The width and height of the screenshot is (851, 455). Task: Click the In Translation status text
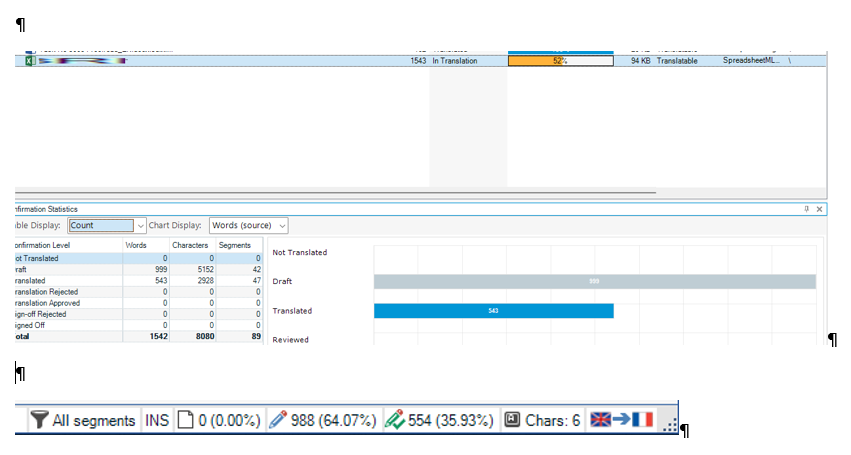click(455, 61)
